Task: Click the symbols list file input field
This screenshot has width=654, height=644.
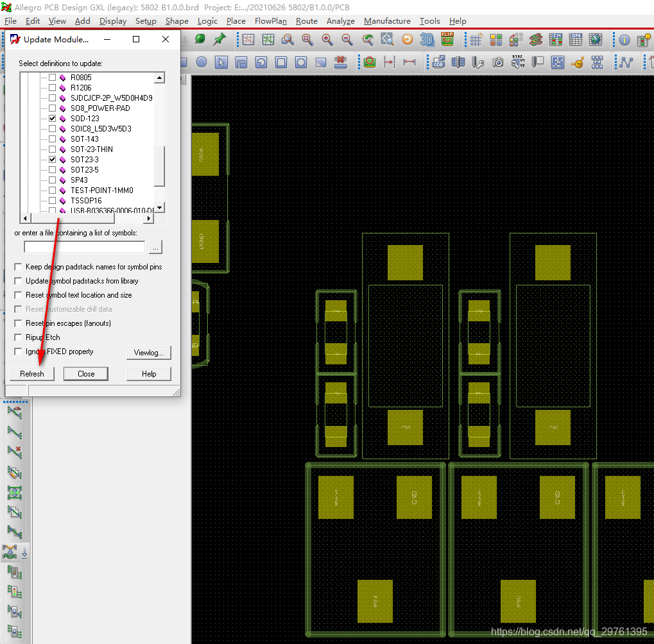Action: tap(84, 247)
